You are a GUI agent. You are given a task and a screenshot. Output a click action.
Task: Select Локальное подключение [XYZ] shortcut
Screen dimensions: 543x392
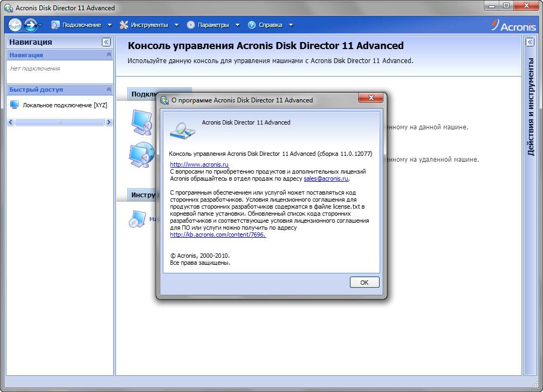[x=65, y=105]
